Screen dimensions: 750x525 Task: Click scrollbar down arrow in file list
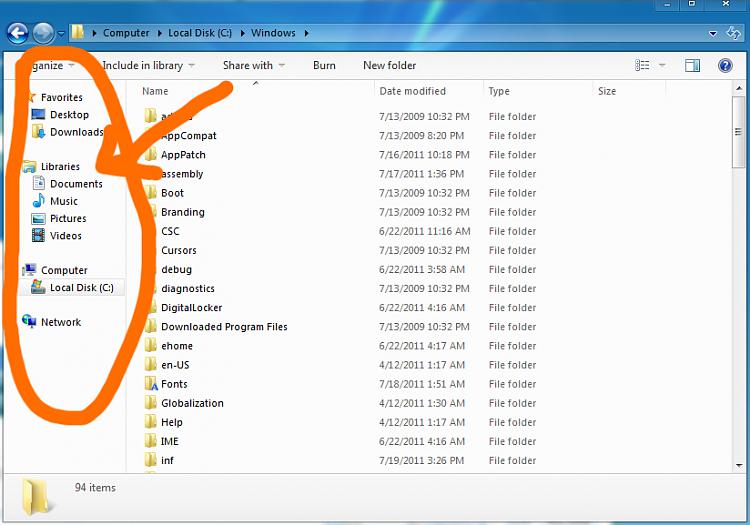739,465
